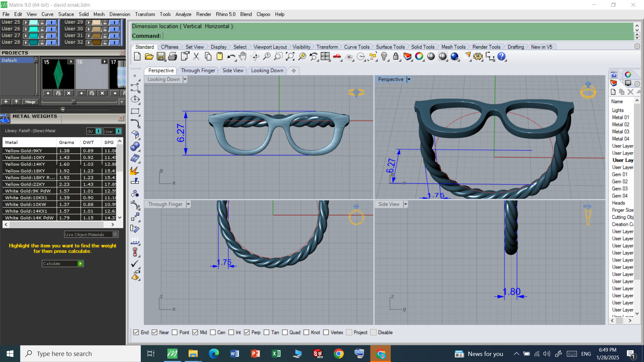The image size is (644, 362).
Task: Enable the Point osnap checkbox
Action: [x=175, y=332]
